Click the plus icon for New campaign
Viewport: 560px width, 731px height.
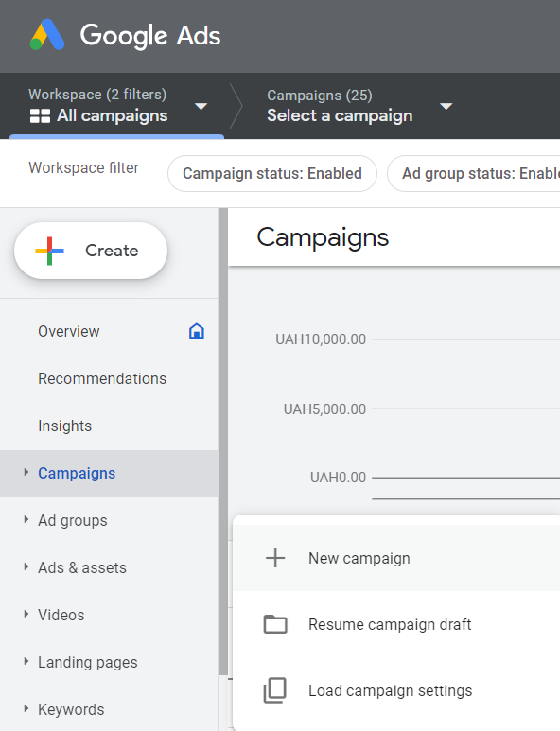(275, 558)
